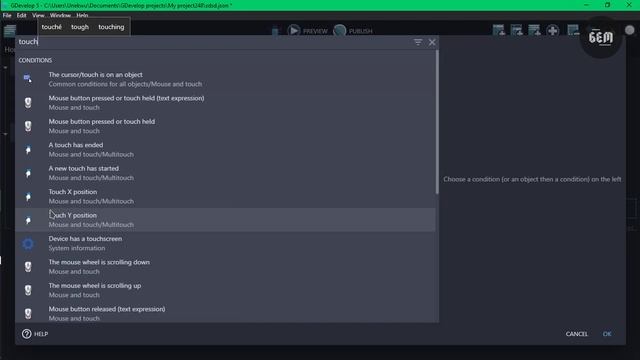Select the 'A touch has ended' condition
640x360 pixels.
225,149
